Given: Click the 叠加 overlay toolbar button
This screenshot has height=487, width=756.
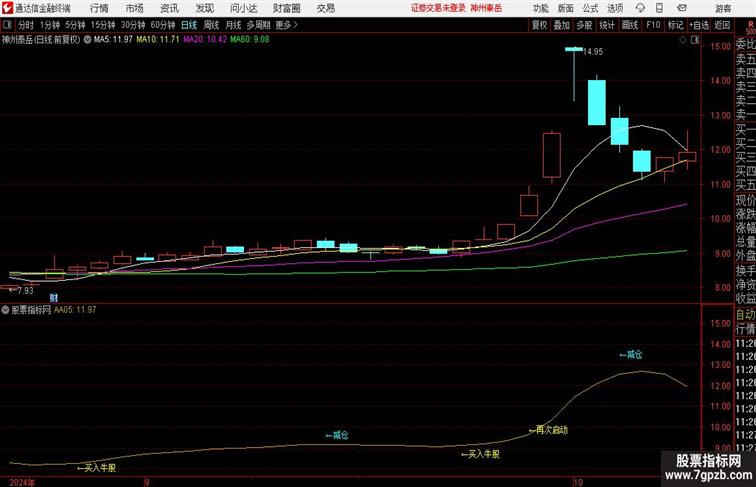Looking at the screenshot, I should (562, 25).
